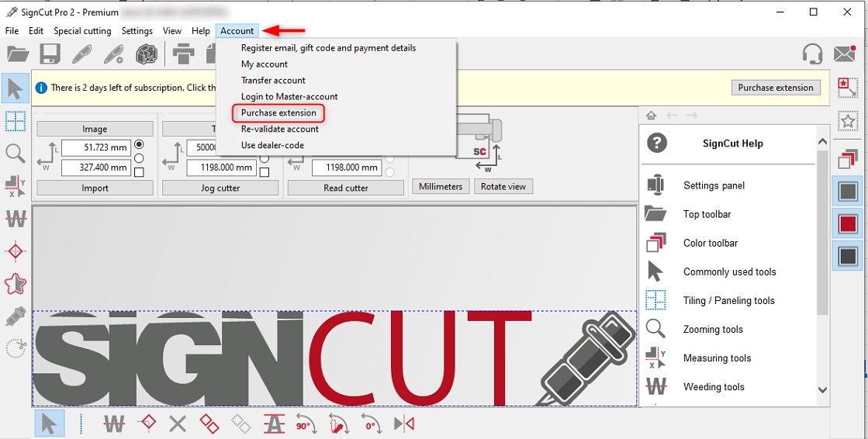868x439 pixels.
Task: Click the weeding W icon in bottom toolbar
Action: 113,424
